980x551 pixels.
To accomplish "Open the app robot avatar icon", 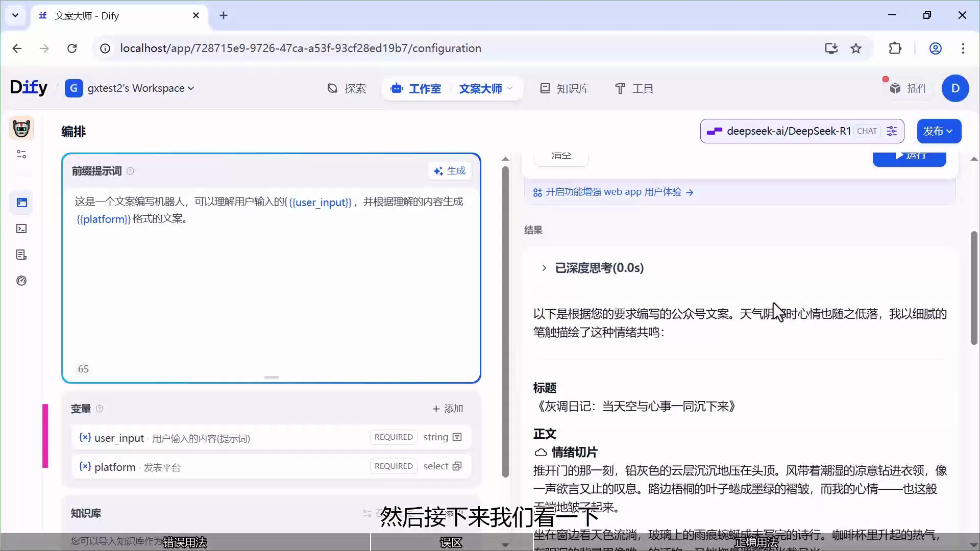I will 21,128.
